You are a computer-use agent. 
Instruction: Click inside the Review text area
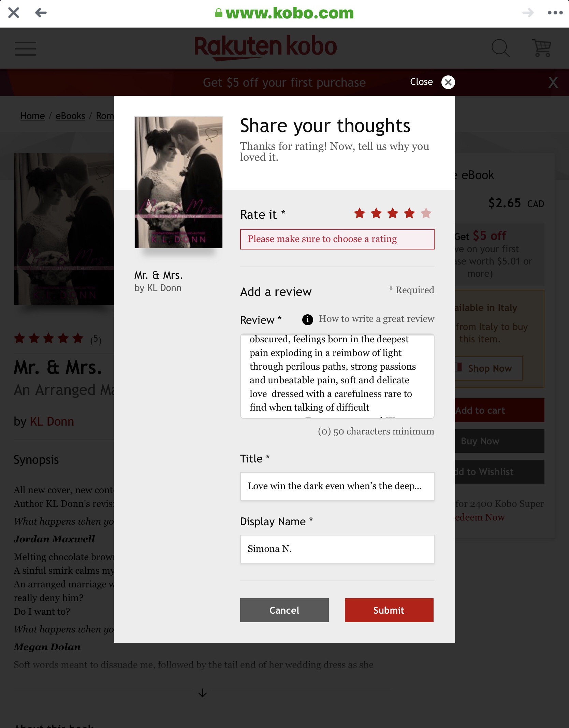tap(337, 376)
